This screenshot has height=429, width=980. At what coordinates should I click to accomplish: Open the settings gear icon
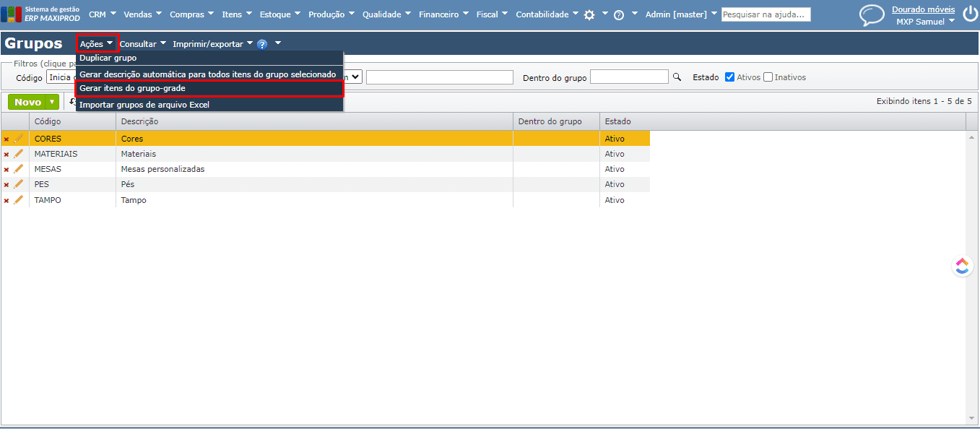click(589, 14)
